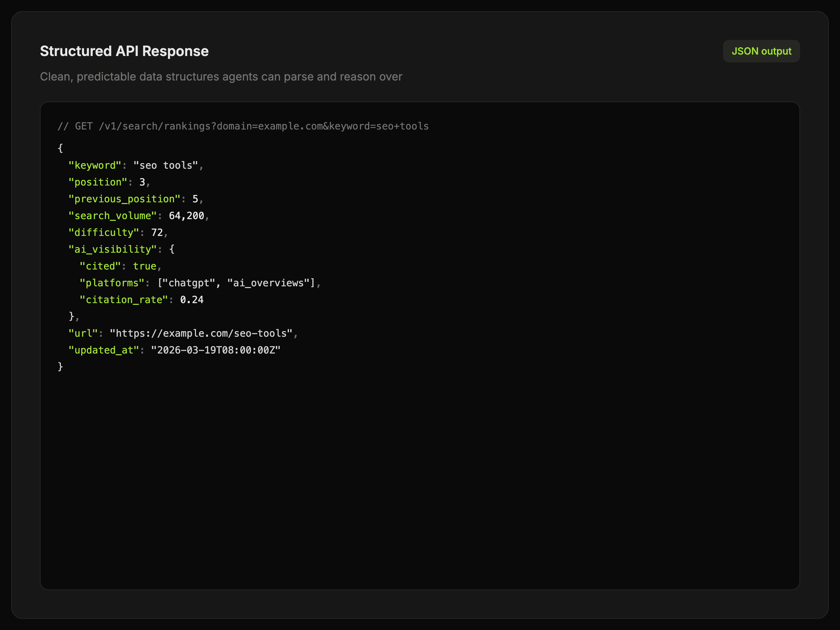Viewport: 840px width, 630px height.
Task: Click the "keyword" key in the JSON
Action: coord(94,166)
